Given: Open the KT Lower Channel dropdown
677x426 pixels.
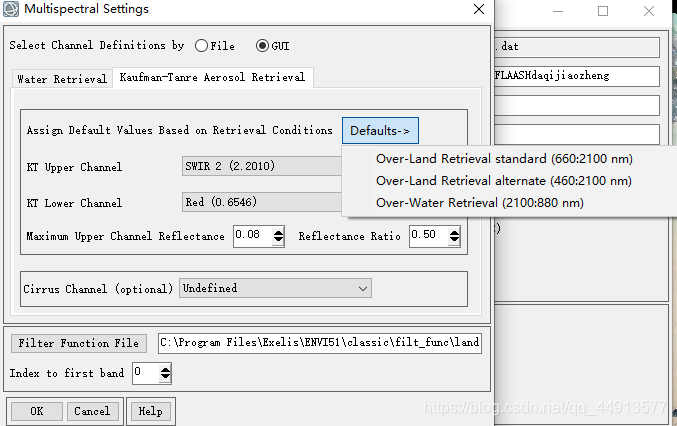Looking at the screenshot, I should click(x=262, y=202).
